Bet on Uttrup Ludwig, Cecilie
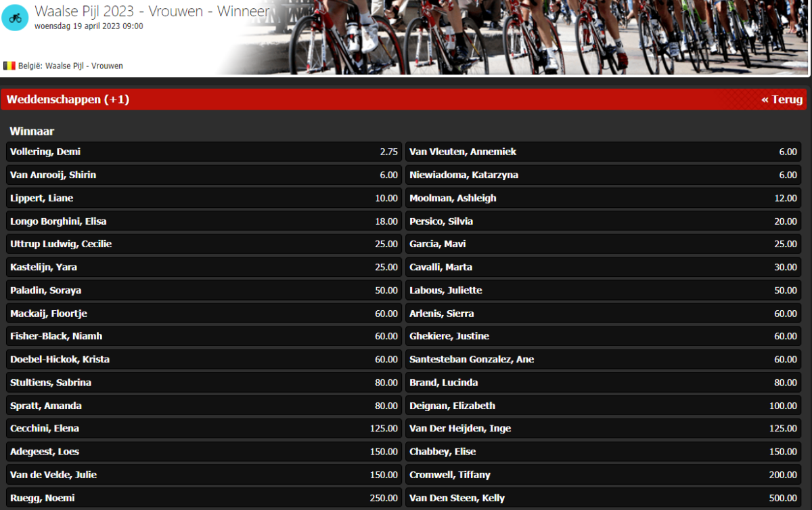This screenshot has height=510, width=812. point(204,244)
